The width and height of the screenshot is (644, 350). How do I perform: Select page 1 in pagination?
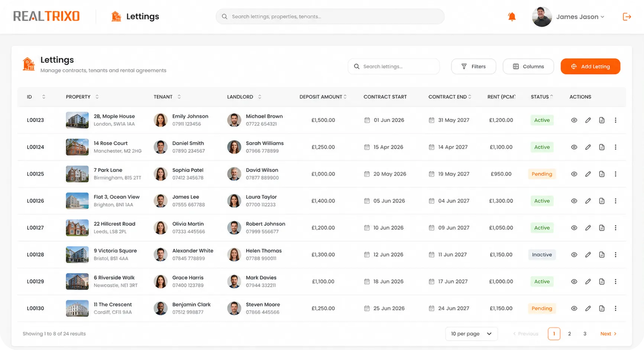(554, 334)
